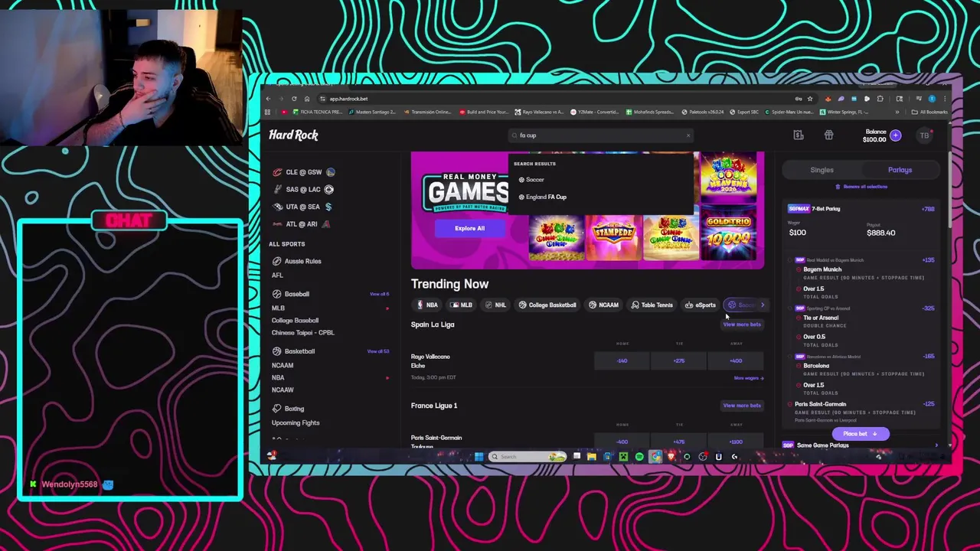Remove the Paris Saint-Germain selection

point(790,404)
